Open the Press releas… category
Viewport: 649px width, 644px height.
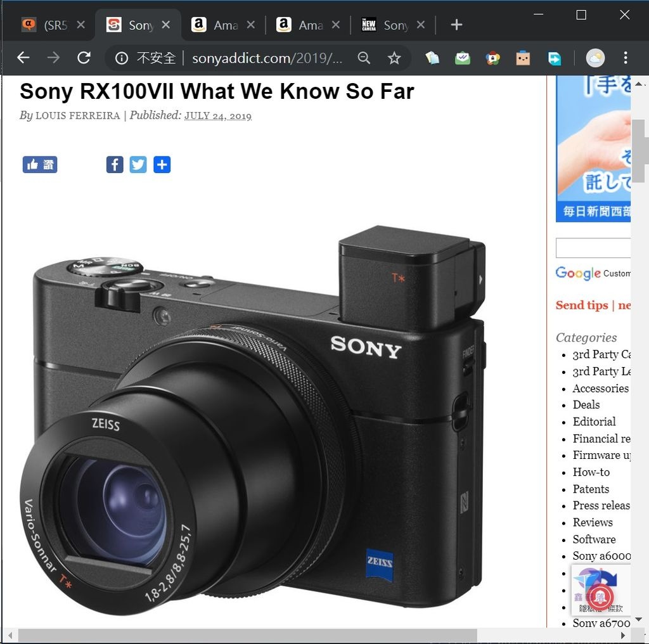click(601, 505)
